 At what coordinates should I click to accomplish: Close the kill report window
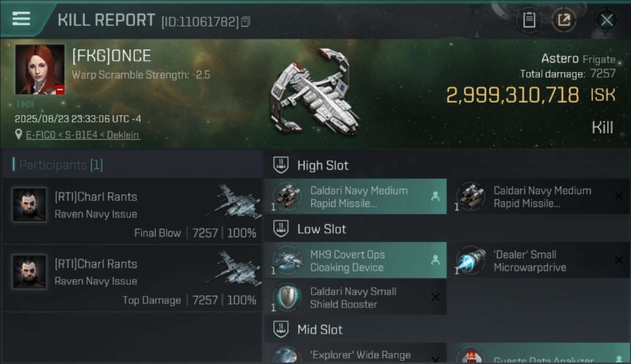(x=607, y=20)
